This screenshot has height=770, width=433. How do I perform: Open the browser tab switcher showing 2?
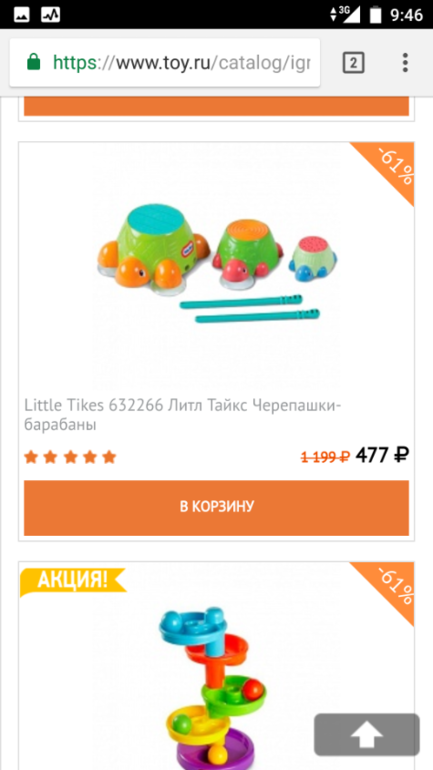[x=353, y=63]
